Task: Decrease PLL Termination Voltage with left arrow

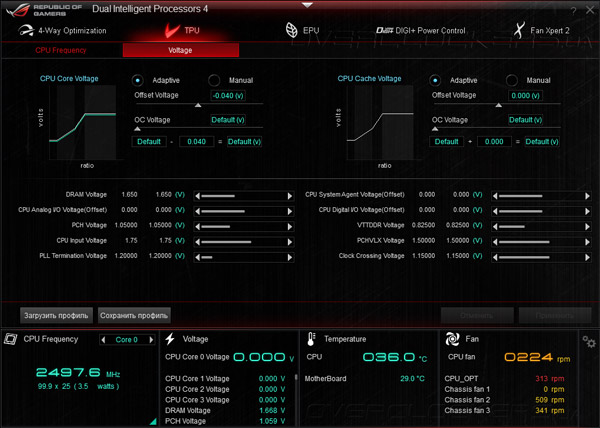Action: click(197, 257)
